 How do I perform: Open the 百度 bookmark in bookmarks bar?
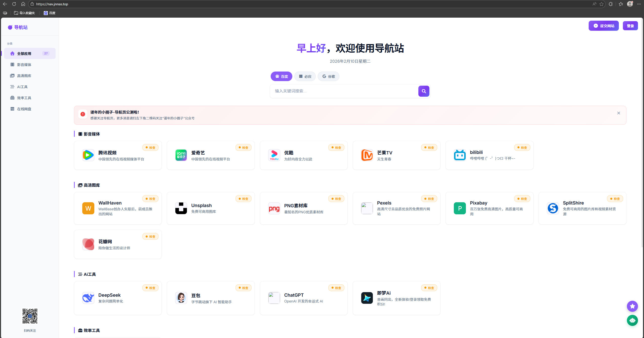click(x=50, y=13)
